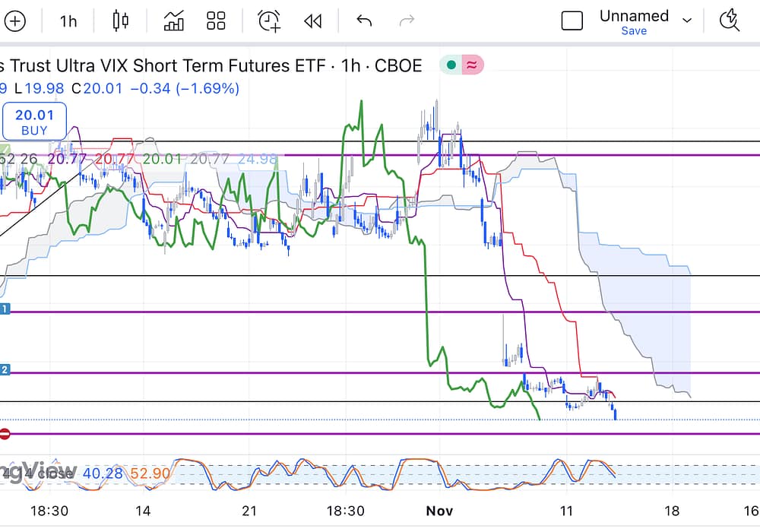Undo the last chart action
The image size is (760, 532).
pos(364,21)
